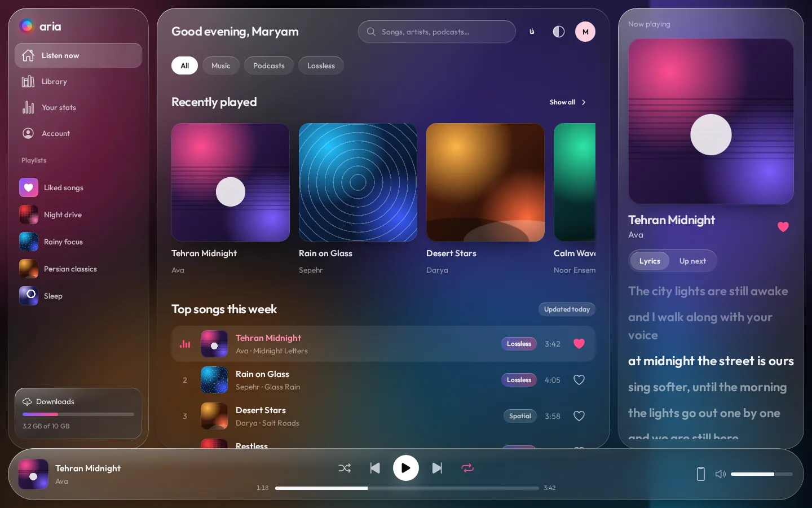The height and width of the screenshot is (508, 812).
Task: Toggle repeat mode
Action: pyautogui.click(x=467, y=468)
